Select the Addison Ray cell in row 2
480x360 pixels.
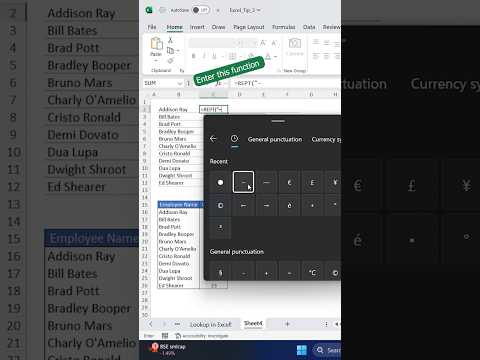pos(179,109)
